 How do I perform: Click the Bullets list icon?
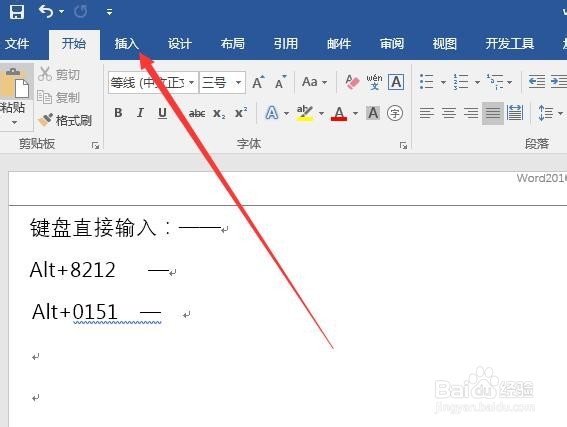click(x=427, y=82)
